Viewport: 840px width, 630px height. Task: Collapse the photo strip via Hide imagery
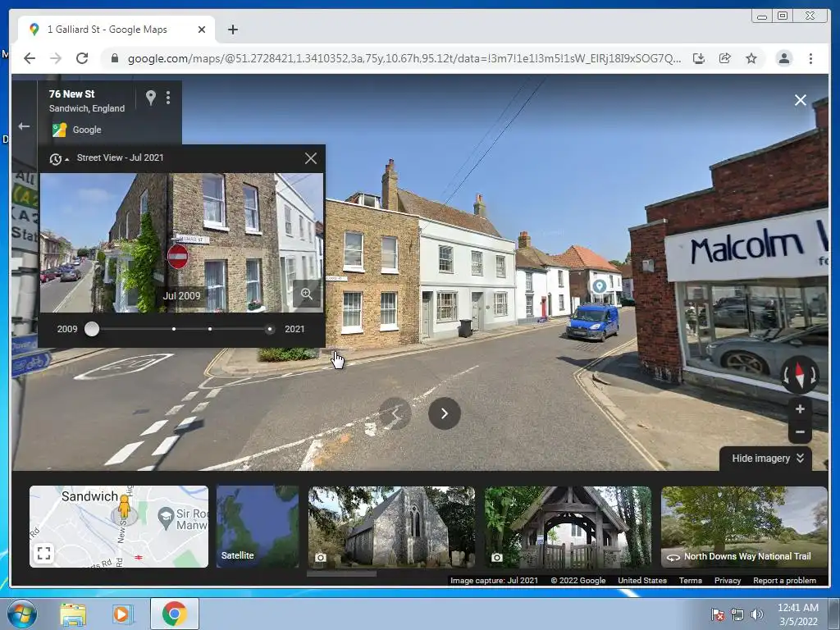point(767,459)
